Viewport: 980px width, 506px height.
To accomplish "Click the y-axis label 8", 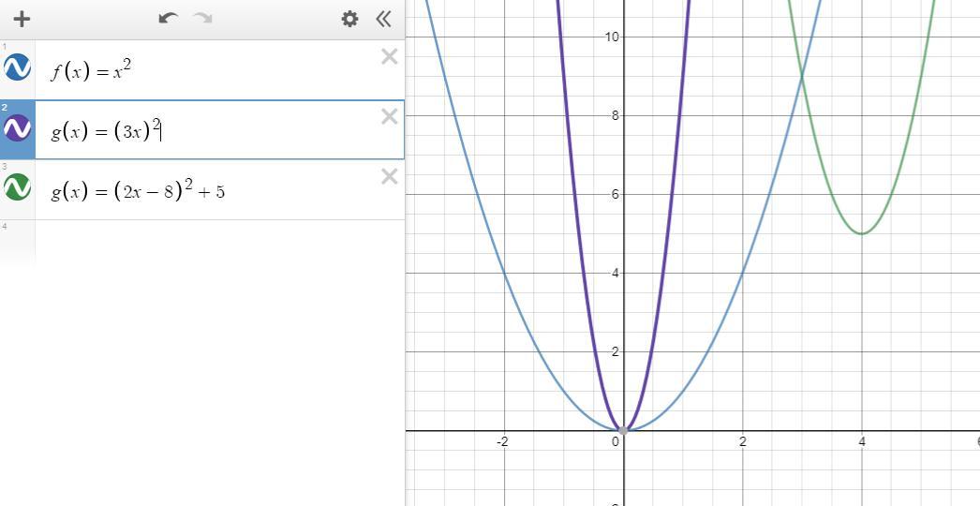I will coord(615,115).
